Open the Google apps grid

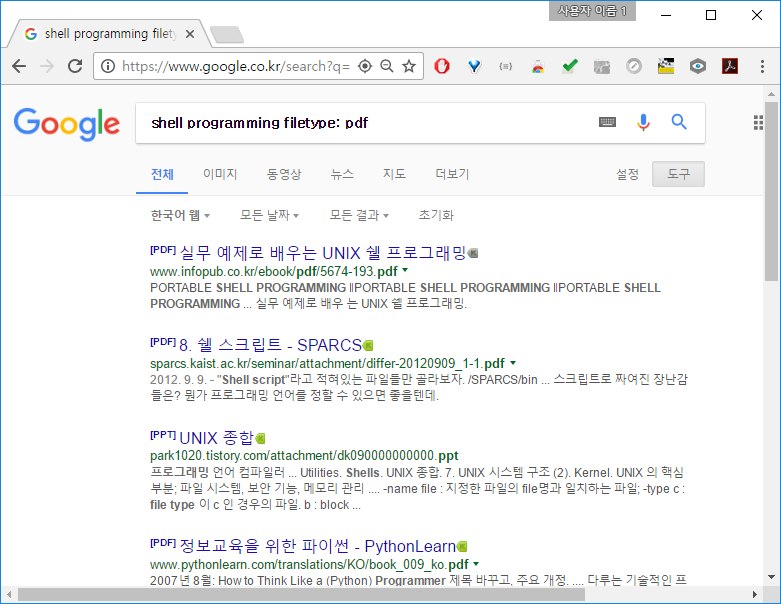(758, 122)
